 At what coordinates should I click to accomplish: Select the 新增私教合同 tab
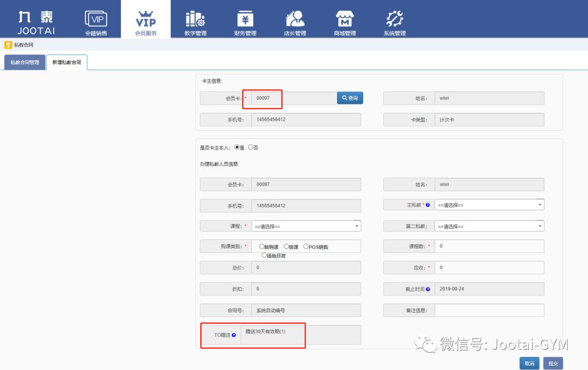click(66, 62)
